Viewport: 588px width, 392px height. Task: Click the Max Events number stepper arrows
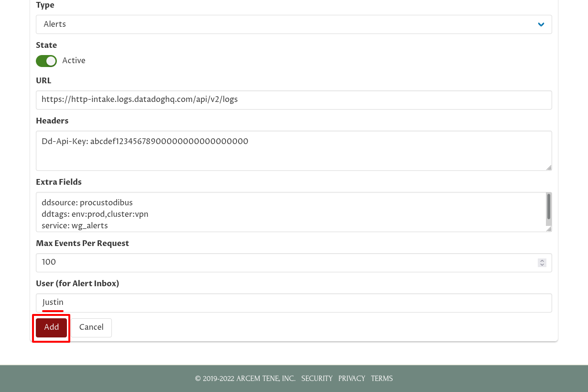542,263
